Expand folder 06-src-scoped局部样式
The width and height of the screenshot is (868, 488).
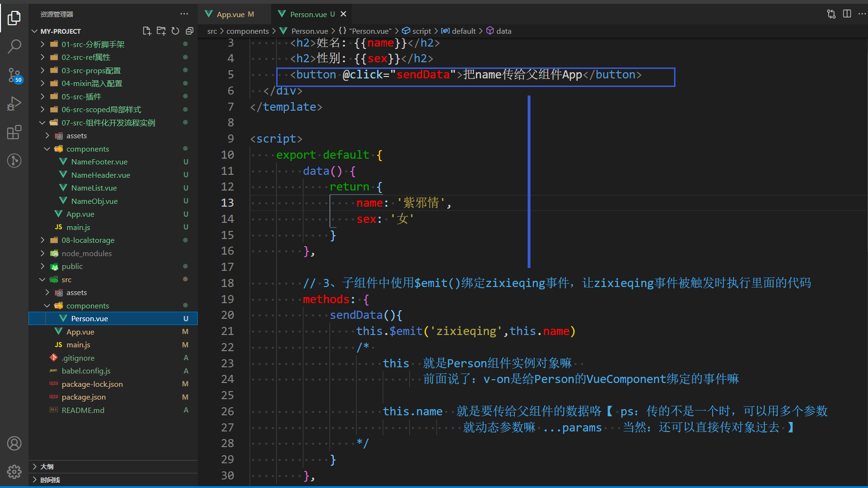[x=113, y=109]
